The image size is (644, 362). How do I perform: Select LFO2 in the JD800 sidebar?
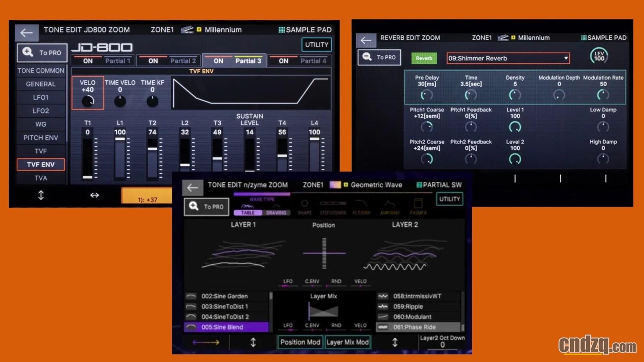click(41, 111)
